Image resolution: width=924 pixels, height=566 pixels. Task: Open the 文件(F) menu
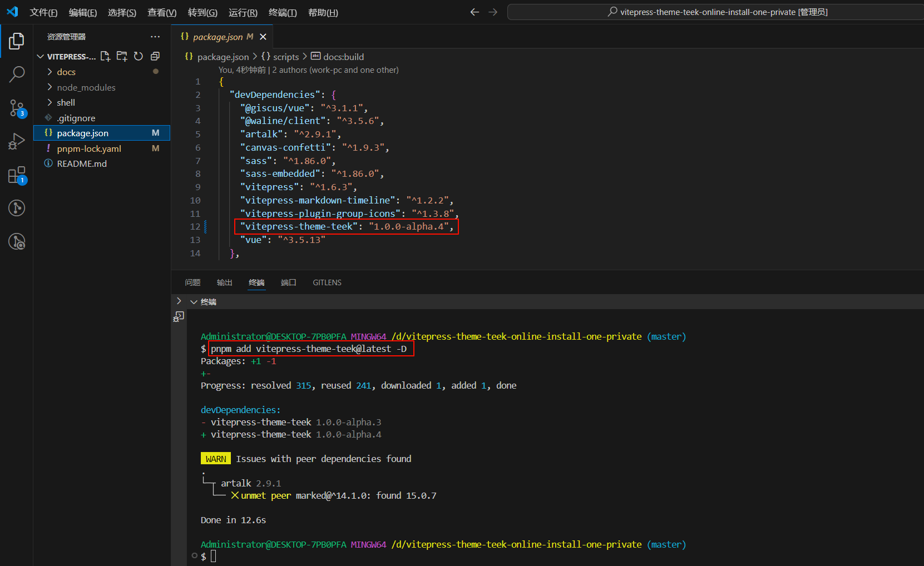(43, 12)
